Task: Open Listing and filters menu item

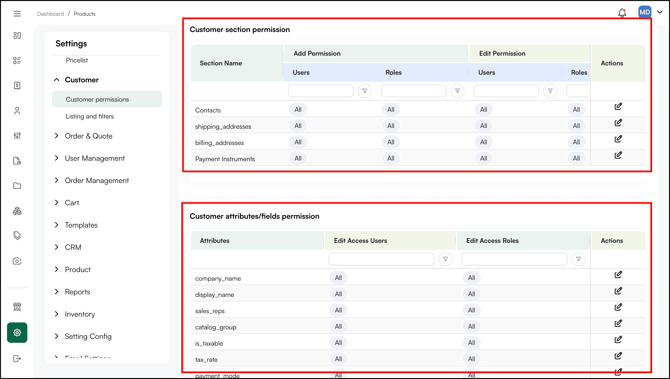Action: [x=90, y=116]
